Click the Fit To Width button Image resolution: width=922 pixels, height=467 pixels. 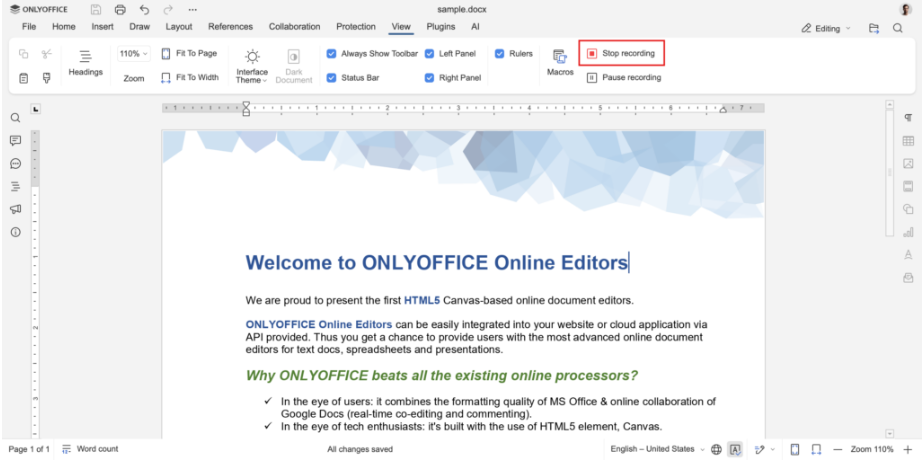(190, 78)
